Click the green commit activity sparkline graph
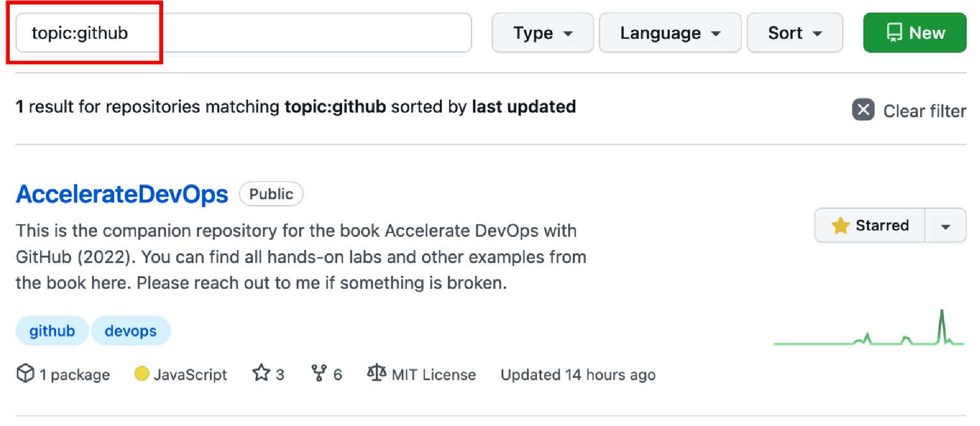Screen dimensions: 980x426 coord(868,327)
